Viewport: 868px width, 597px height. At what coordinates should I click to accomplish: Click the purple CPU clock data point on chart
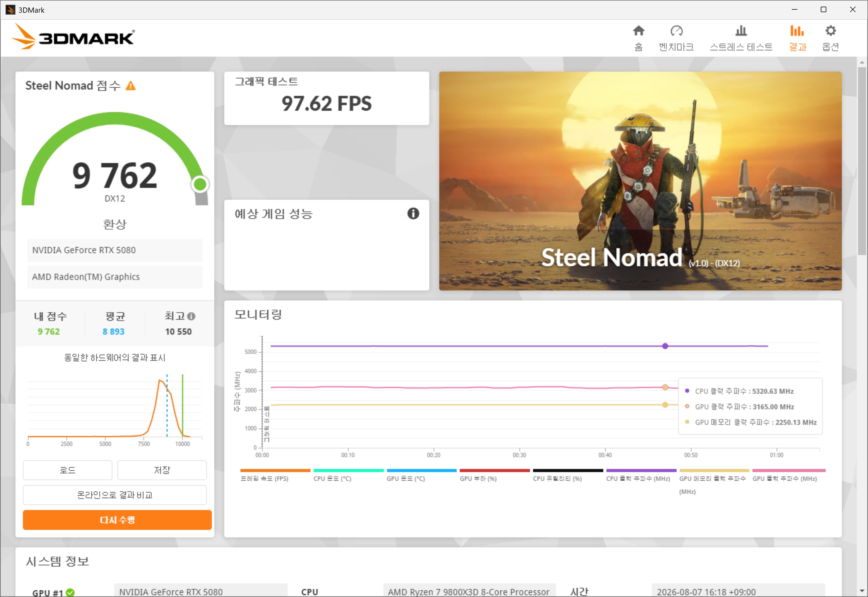(665, 346)
